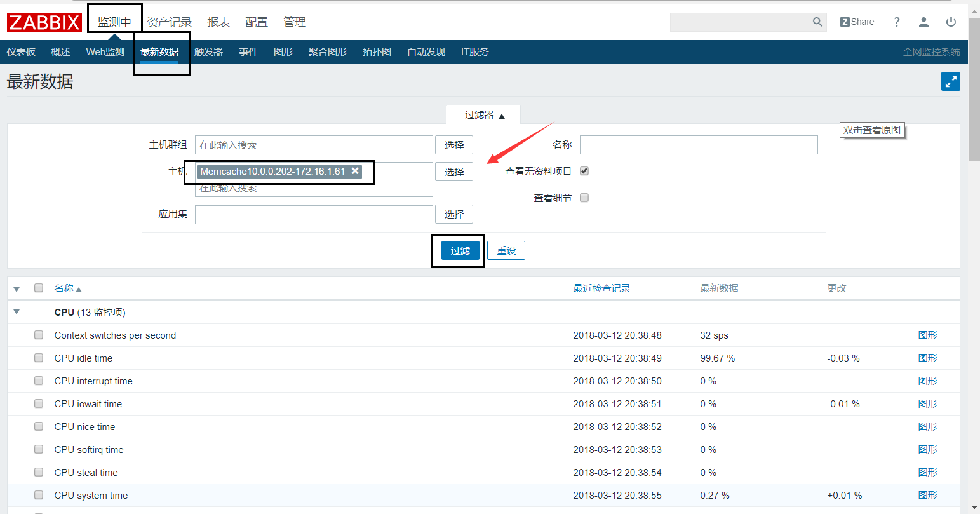Collapse all groups via header triangle

[x=17, y=289]
